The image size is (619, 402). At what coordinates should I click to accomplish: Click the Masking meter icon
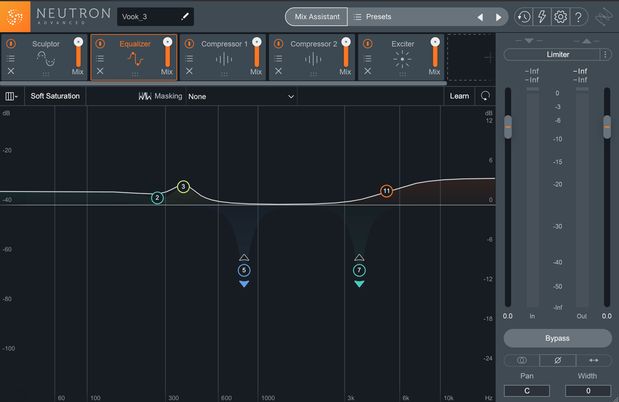(144, 96)
